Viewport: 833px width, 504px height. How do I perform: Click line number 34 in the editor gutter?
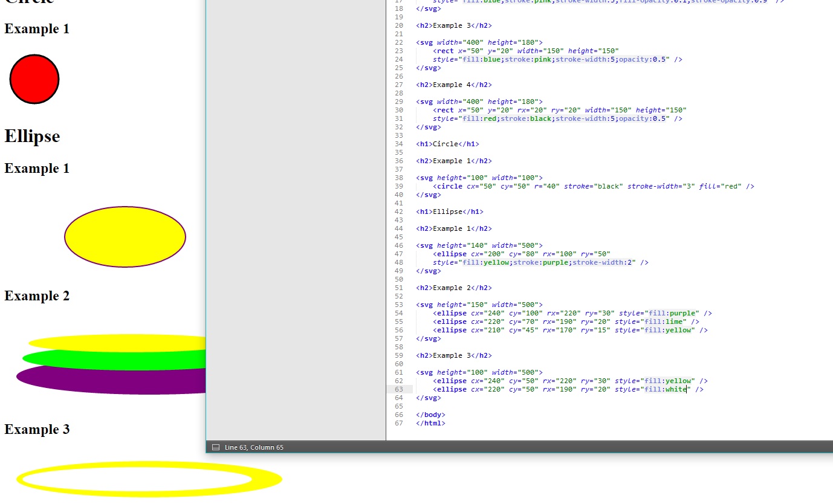398,144
